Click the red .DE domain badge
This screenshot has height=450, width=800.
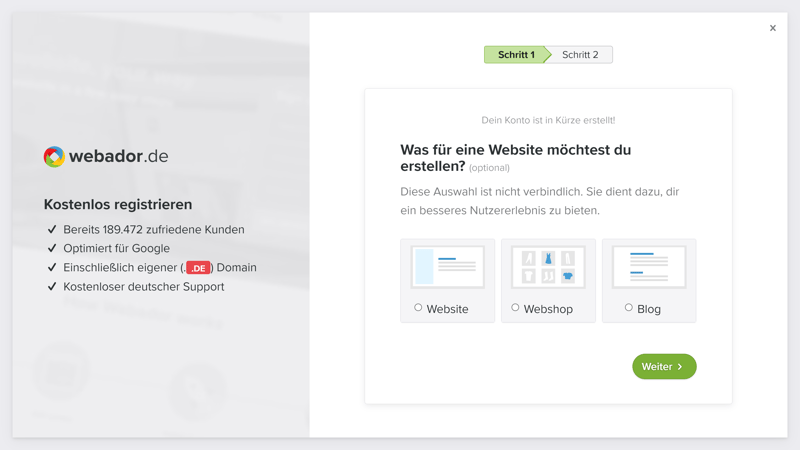198,268
